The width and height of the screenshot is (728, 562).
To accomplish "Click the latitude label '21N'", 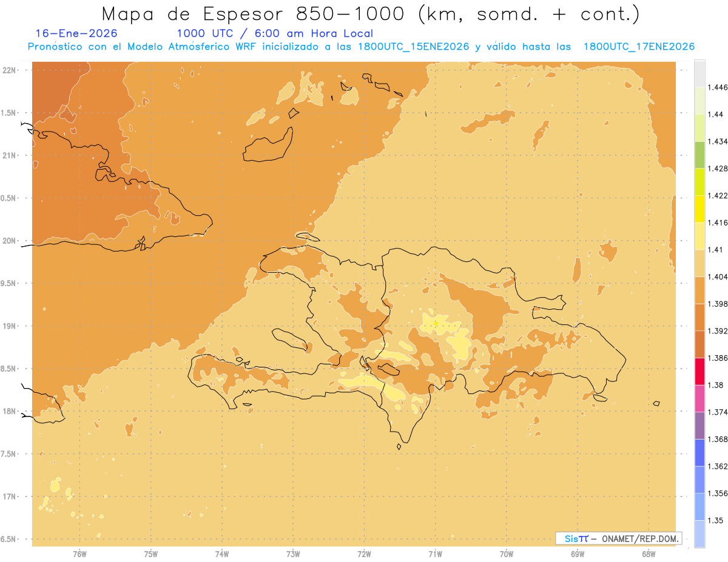I will click(x=9, y=156).
